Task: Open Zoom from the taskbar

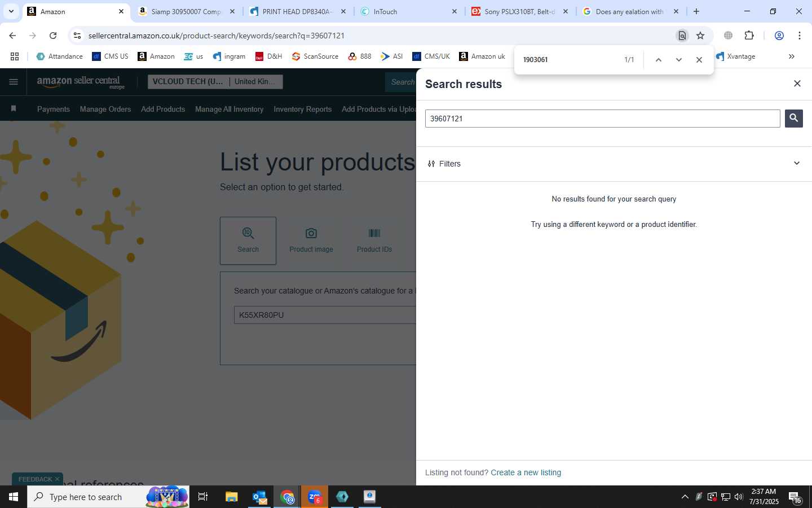Action: pyautogui.click(x=315, y=497)
